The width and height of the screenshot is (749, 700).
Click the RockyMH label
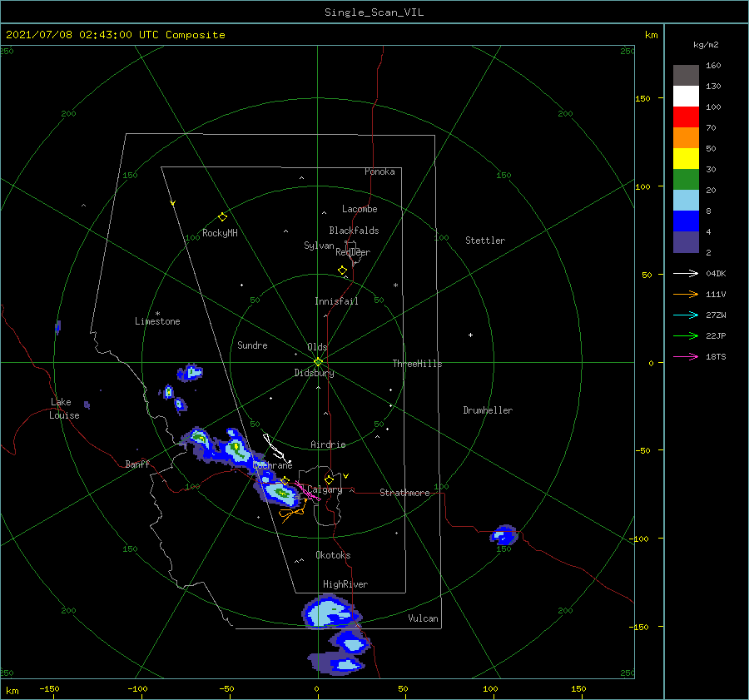tap(220, 233)
